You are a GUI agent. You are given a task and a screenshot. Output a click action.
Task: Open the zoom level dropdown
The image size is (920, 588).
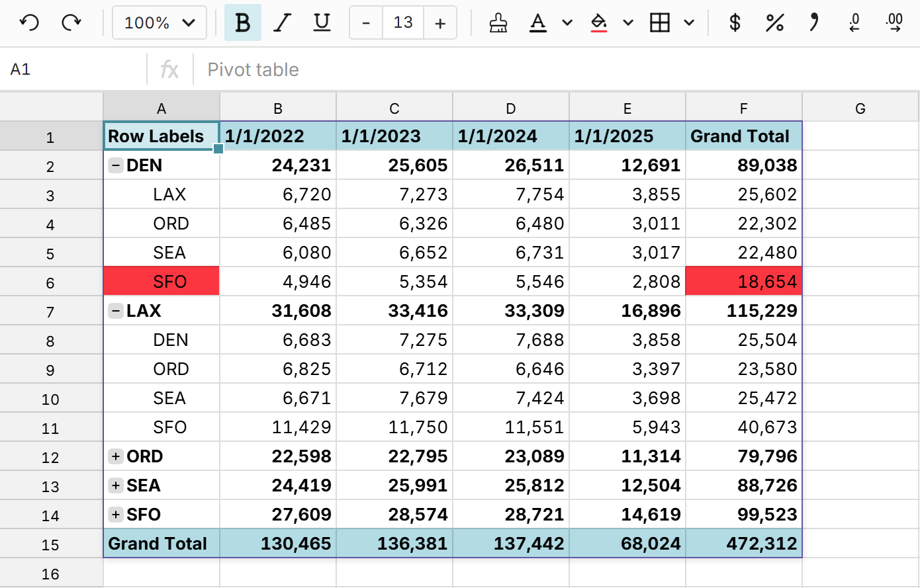click(159, 22)
